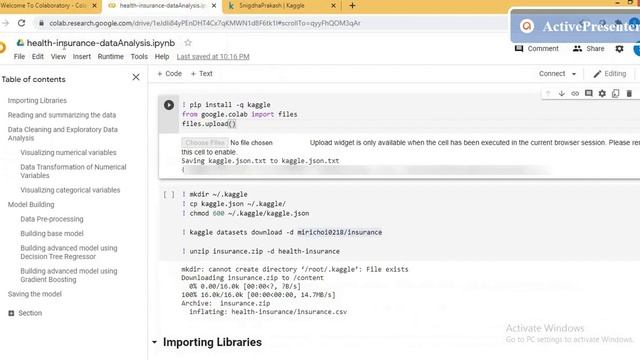
Task: Click the Drive icon beside notebook title
Action: [x=20, y=42]
